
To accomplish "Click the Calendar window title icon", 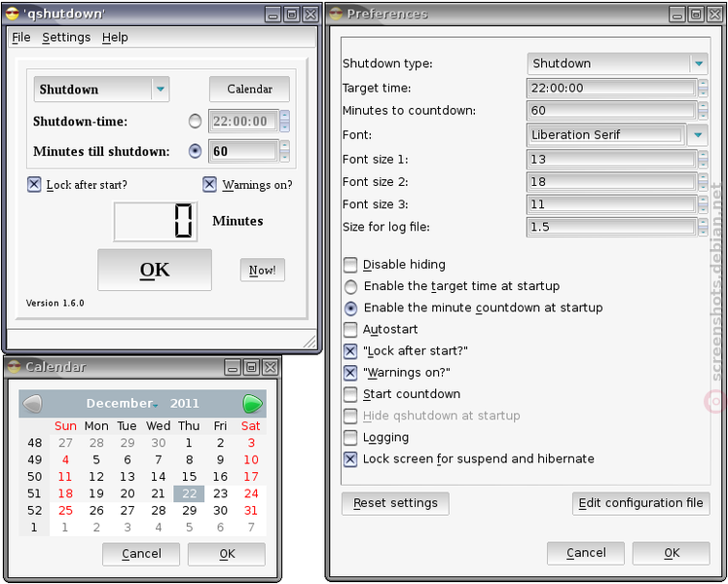I will pyautogui.click(x=15, y=367).
